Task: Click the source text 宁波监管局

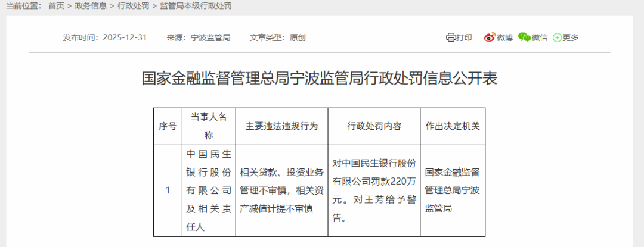Action: (x=210, y=37)
